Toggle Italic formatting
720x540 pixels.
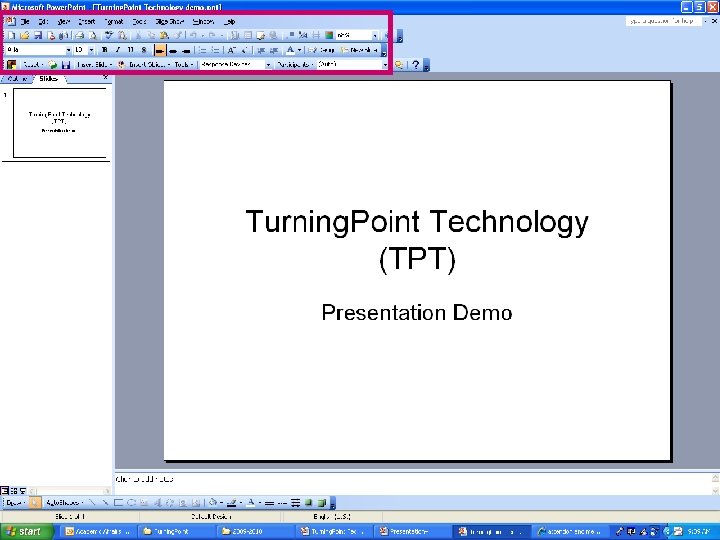click(x=118, y=50)
